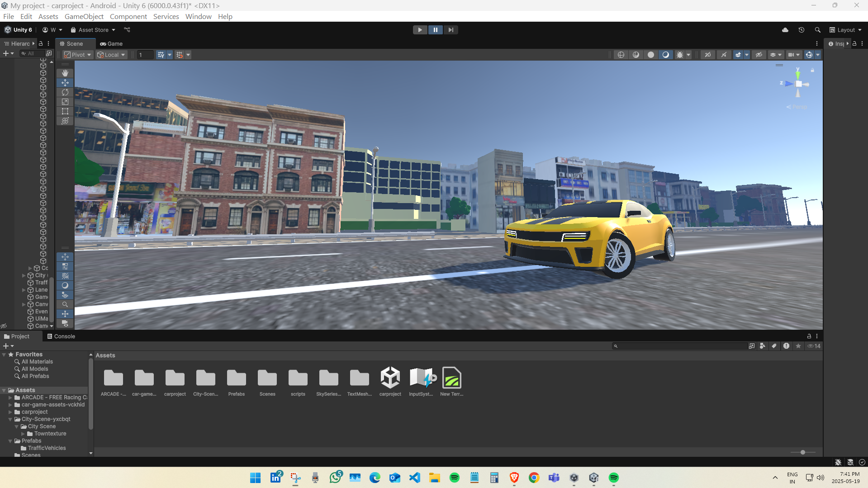Toggle hidden packages visibility count

(x=814, y=346)
